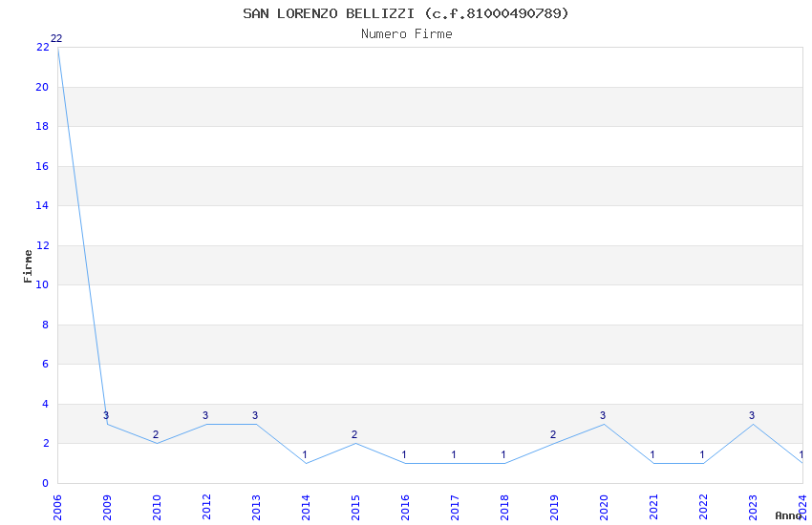Click the data point above year 2012
Screen dimensions: 812x525
206,424
